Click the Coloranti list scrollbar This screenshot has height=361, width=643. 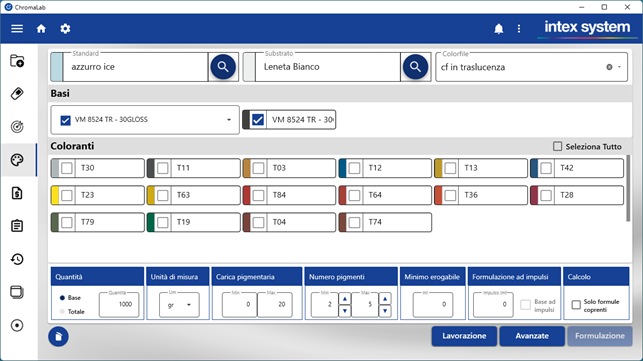pyautogui.click(x=628, y=188)
